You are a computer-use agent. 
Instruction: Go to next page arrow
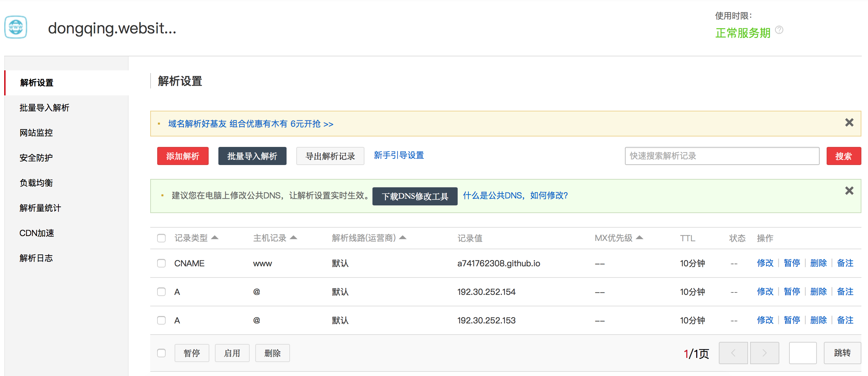coord(764,353)
